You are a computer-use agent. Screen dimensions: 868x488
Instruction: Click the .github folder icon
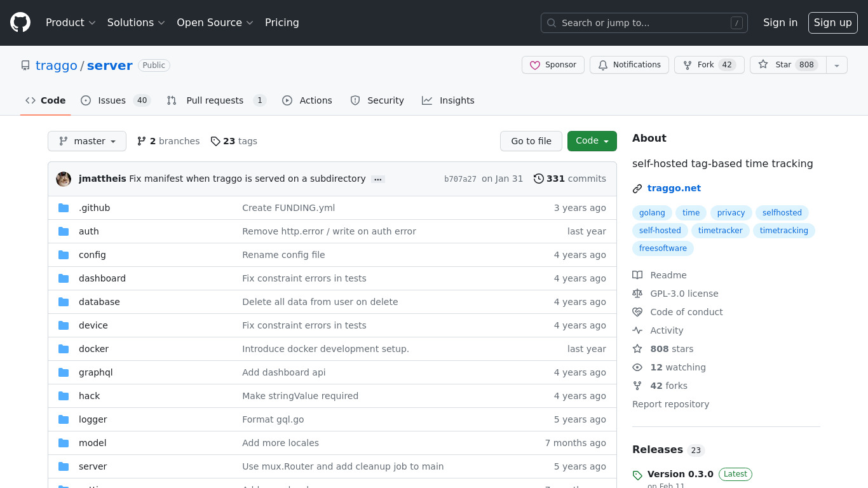pyautogui.click(x=64, y=208)
